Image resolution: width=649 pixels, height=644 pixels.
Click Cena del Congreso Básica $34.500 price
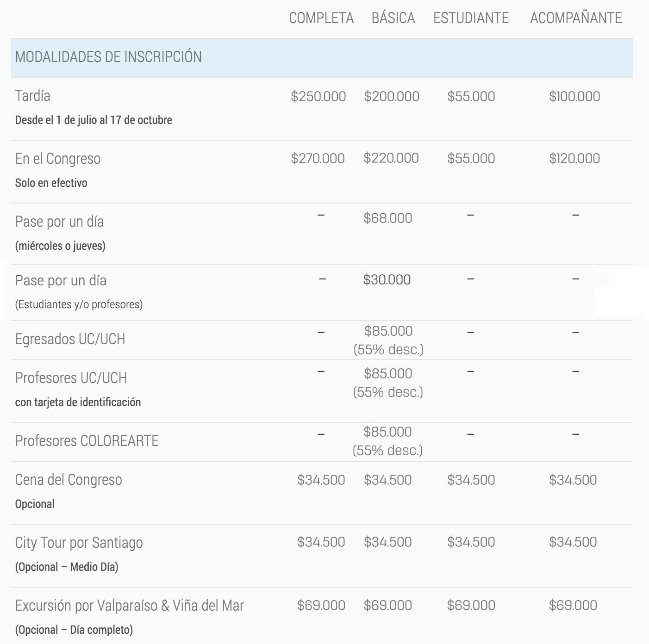[388, 480]
